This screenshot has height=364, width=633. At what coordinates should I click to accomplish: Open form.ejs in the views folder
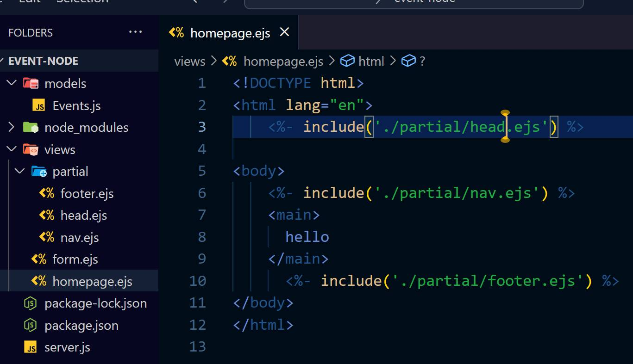tap(75, 259)
